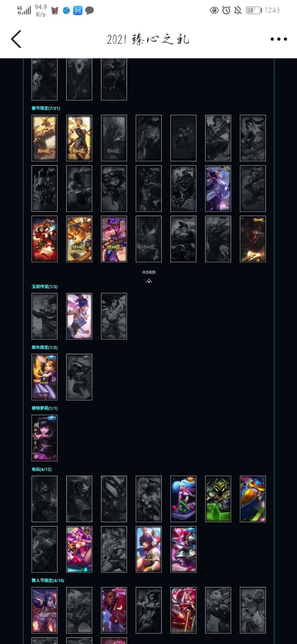The height and width of the screenshot is (644, 297).
Task: Collapse the list via 点击收回 arrow
Action: click(x=149, y=281)
